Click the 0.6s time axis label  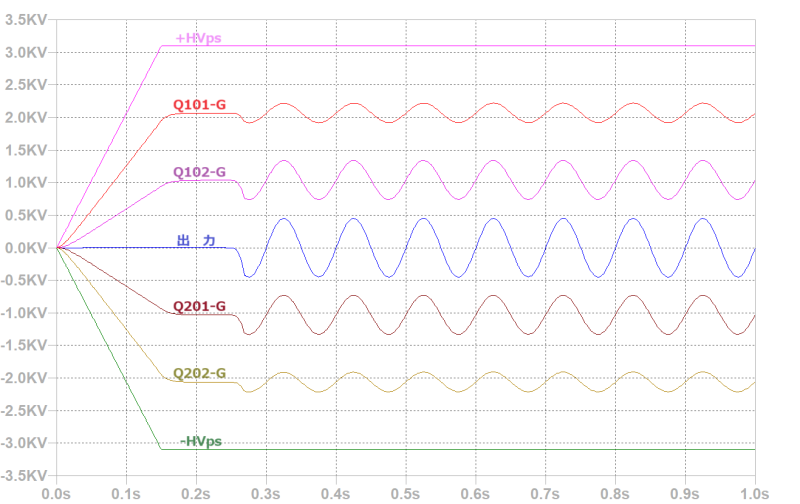point(476,494)
